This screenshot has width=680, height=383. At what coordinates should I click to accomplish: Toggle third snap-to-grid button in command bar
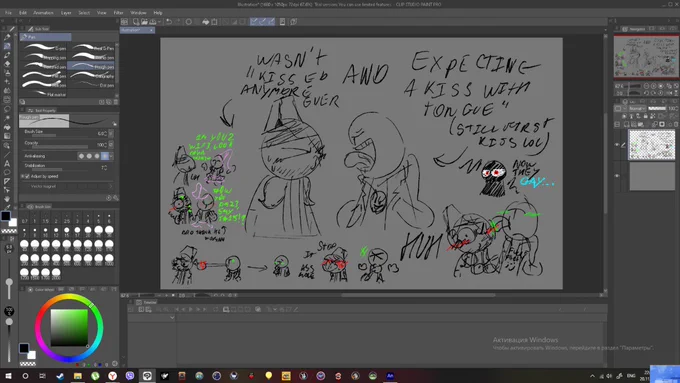271,22
